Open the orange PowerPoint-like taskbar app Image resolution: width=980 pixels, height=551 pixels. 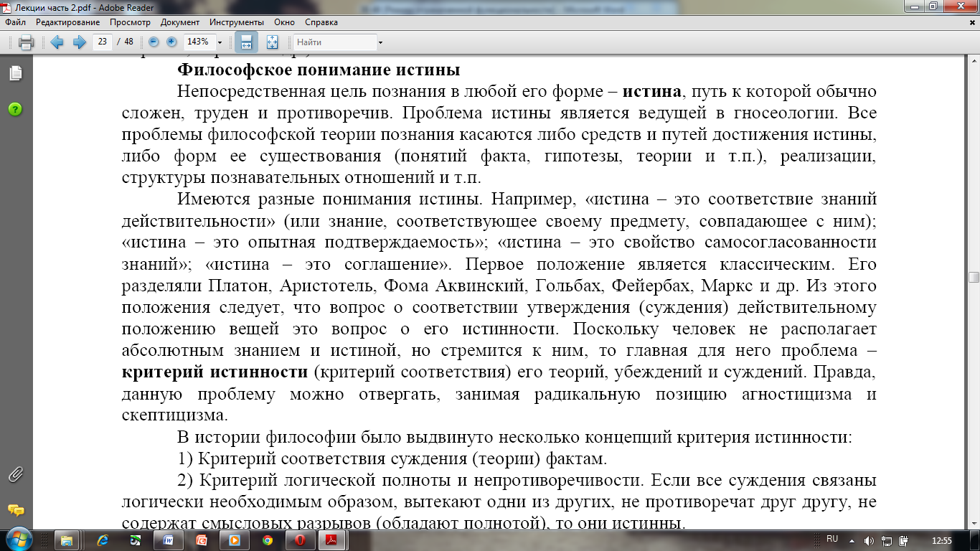tap(202, 540)
